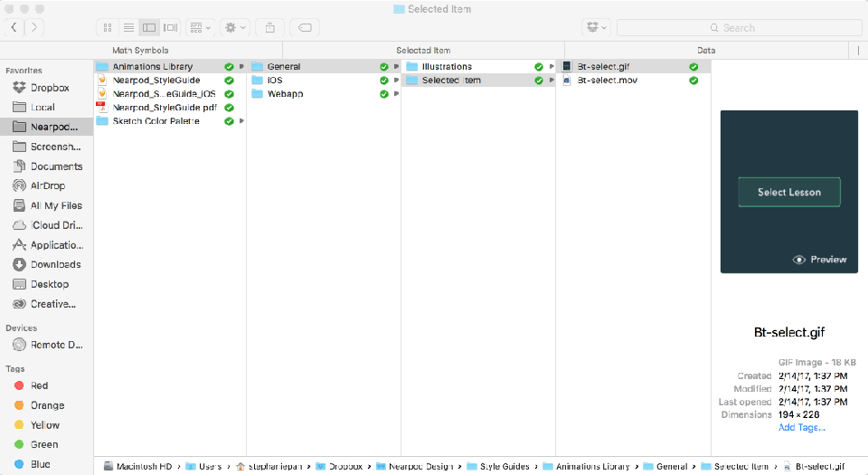Go back with the toolbar back arrow
Image resolution: width=868 pixels, height=475 pixels.
14,27
